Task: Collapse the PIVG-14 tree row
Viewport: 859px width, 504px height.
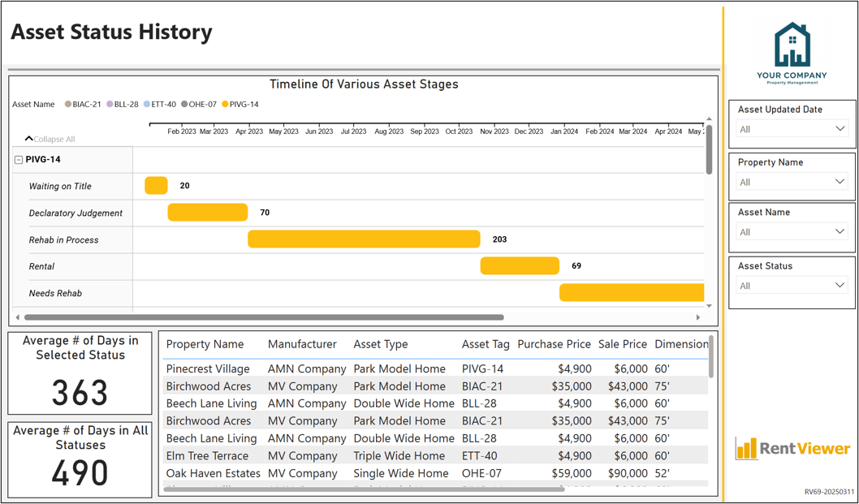Action: (x=19, y=160)
